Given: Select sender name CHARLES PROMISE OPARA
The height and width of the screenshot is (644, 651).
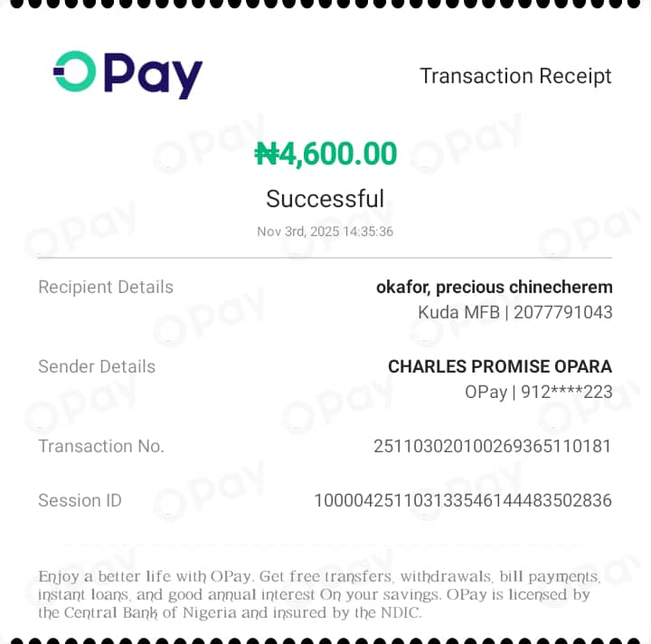Looking at the screenshot, I should 500,366.
